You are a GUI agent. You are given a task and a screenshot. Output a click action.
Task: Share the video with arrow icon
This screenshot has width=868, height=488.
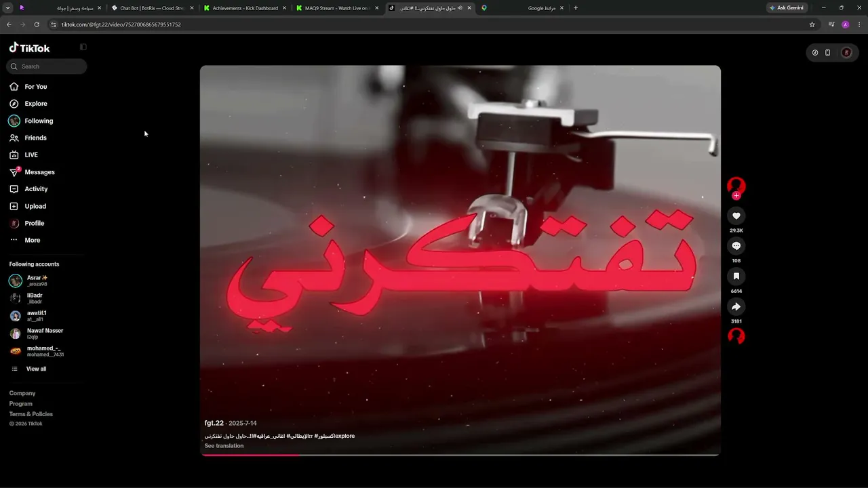point(736,306)
